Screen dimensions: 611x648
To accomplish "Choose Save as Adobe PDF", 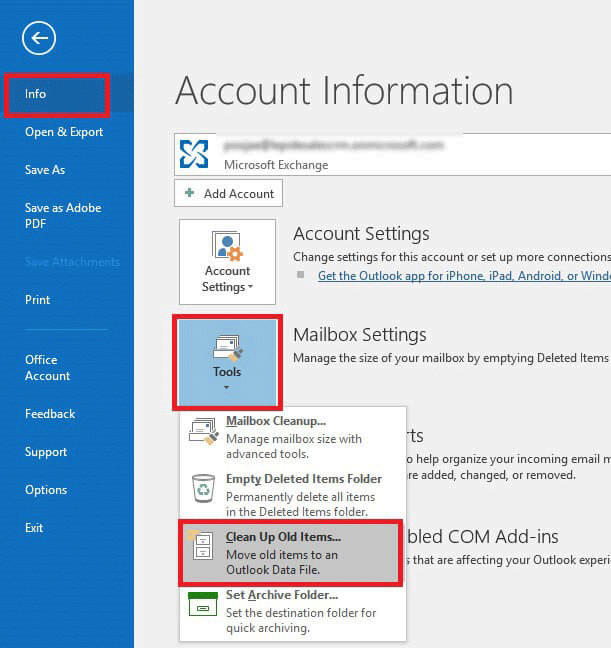I will point(63,216).
